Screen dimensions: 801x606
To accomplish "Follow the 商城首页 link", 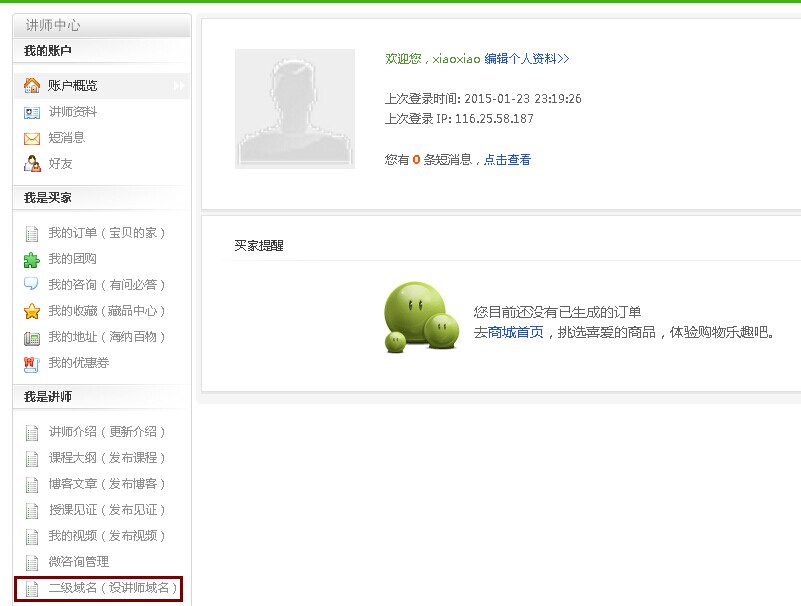I will click(515, 332).
